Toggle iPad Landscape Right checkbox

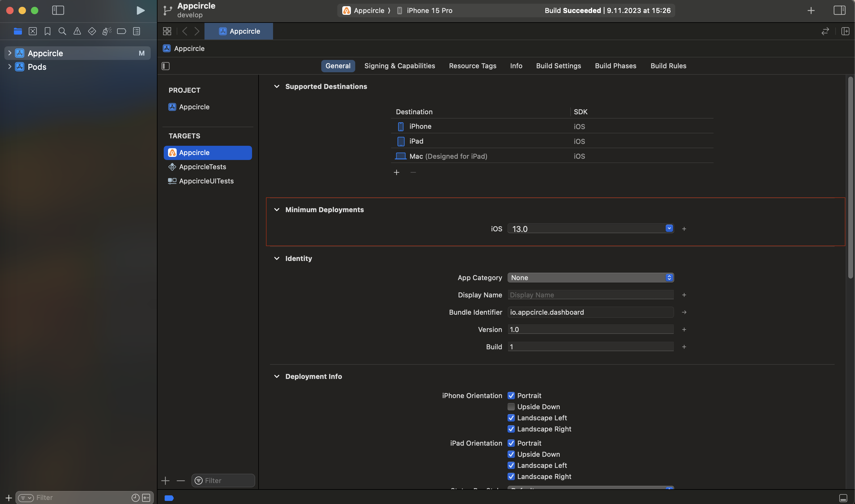(x=511, y=477)
